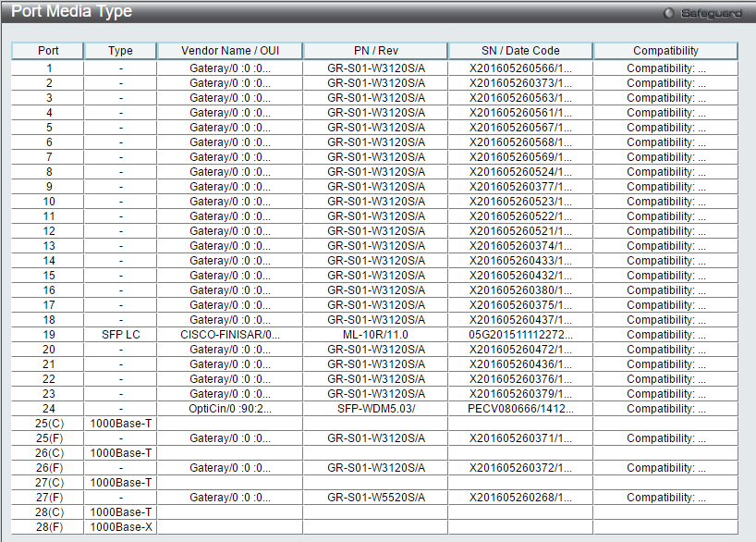
Task: Click the OptiCin vendor name cell
Action: 230,409
